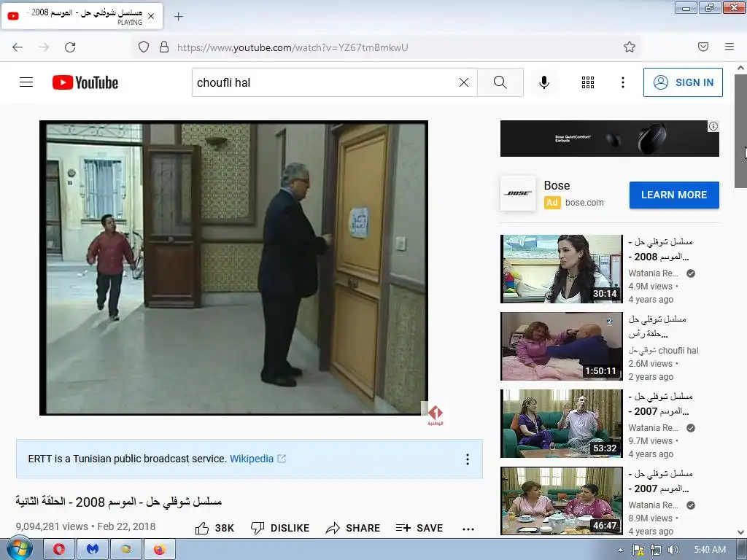
Task: View site security padlock info
Action: 164,47
